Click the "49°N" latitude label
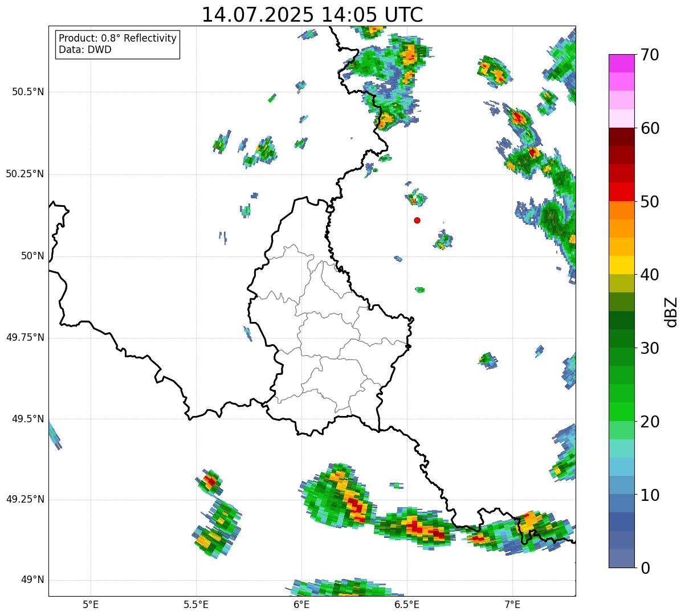The width and height of the screenshot is (685, 616). click(33, 580)
